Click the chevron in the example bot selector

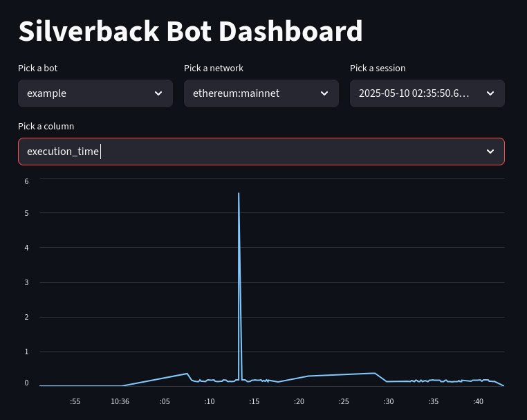pyautogui.click(x=158, y=93)
